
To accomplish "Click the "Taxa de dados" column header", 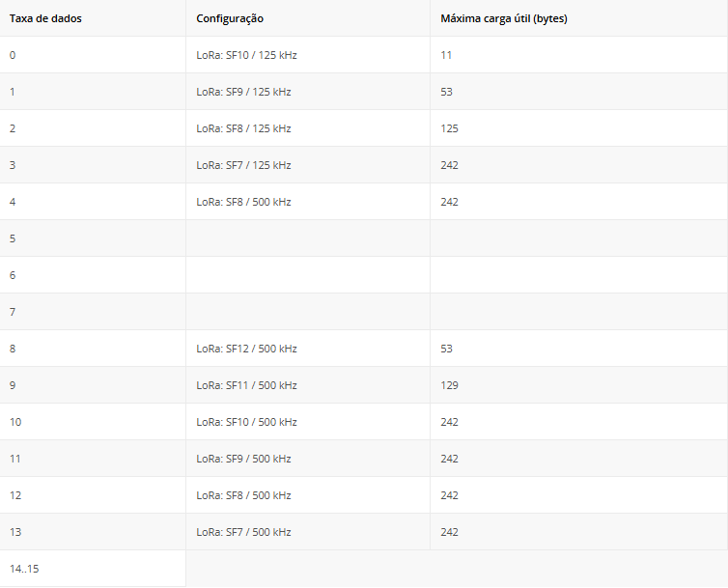I will pos(45,18).
